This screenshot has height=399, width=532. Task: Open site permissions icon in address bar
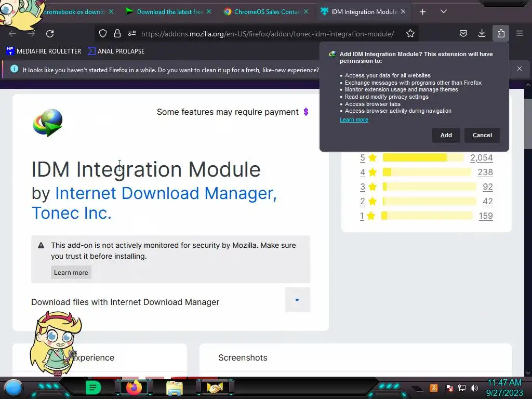tap(132, 33)
